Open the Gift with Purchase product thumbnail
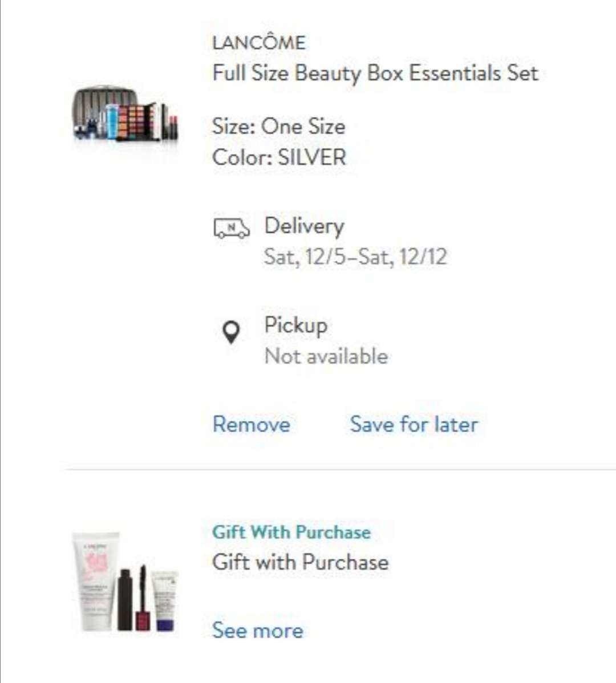616x683 pixels. [x=125, y=582]
